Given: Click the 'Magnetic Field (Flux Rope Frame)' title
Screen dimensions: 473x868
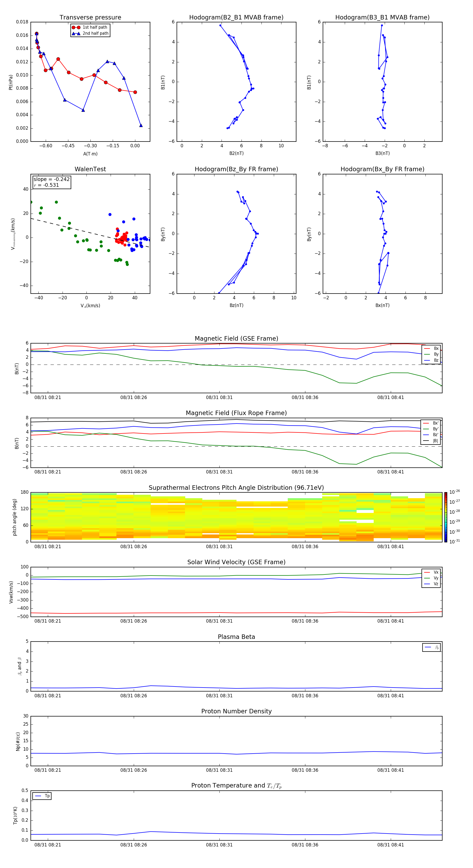Looking at the screenshot, I should tap(236, 413).
